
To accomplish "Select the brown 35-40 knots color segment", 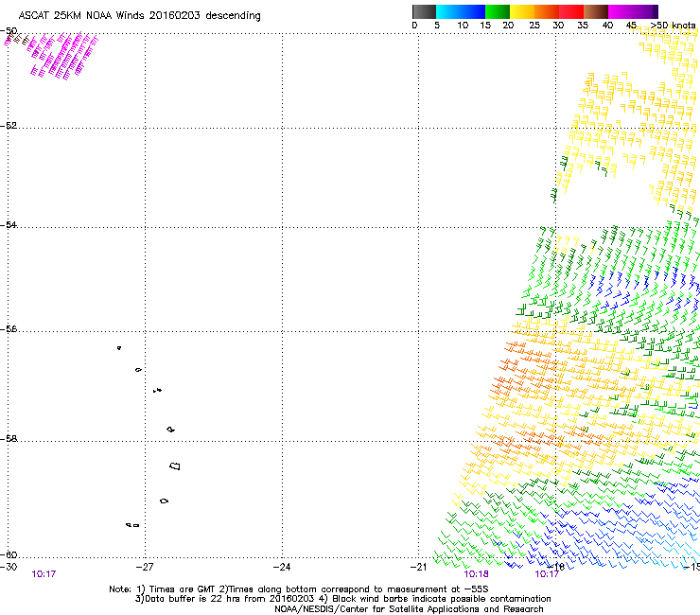I will [596, 11].
